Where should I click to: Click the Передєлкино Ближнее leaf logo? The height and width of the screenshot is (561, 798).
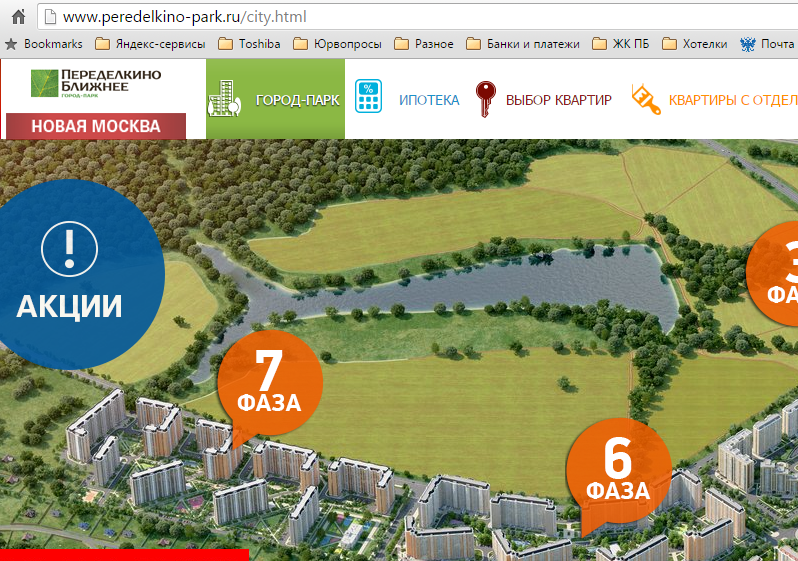[44, 83]
